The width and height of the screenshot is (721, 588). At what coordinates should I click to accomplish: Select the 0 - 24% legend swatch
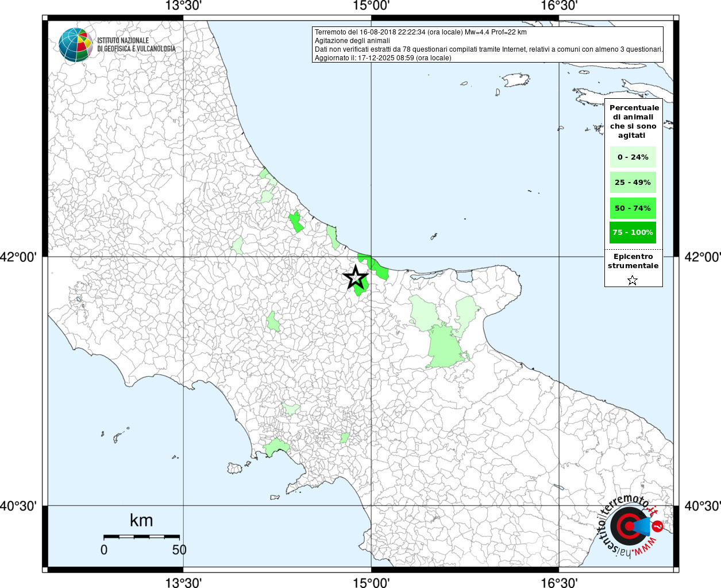[x=633, y=157]
